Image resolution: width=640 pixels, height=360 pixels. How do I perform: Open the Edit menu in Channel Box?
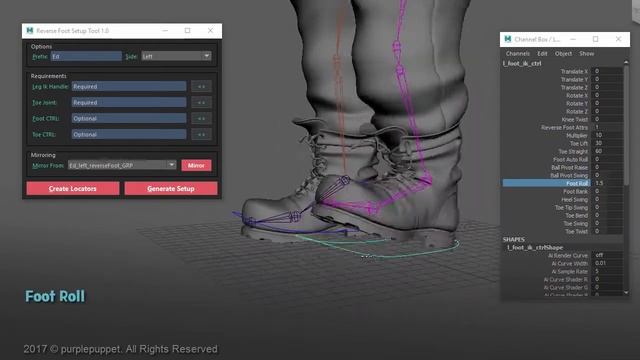click(x=542, y=53)
